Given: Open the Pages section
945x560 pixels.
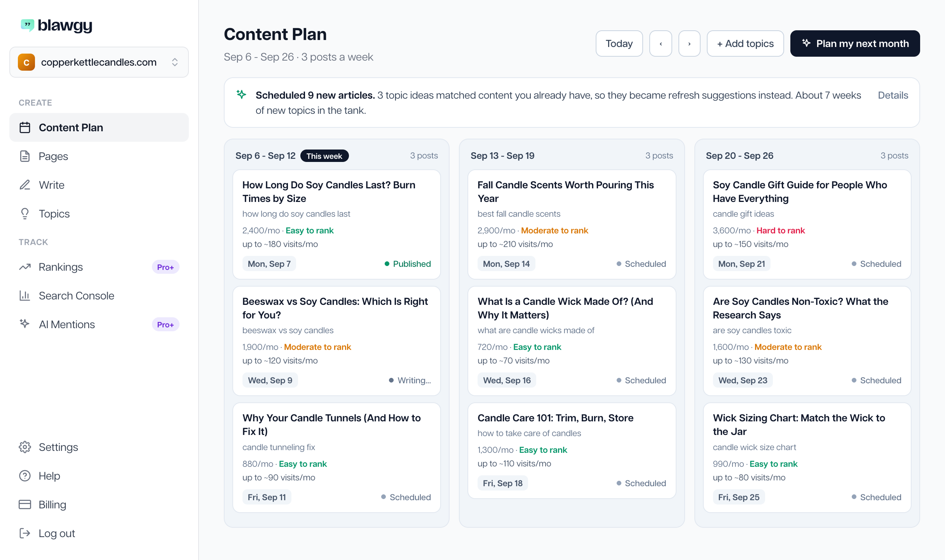Looking at the screenshot, I should [x=99, y=156].
